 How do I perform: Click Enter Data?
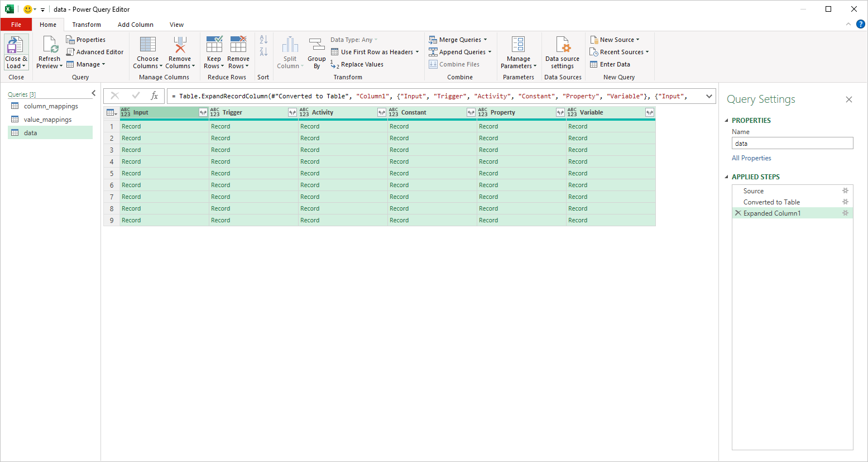coord(610,64)
